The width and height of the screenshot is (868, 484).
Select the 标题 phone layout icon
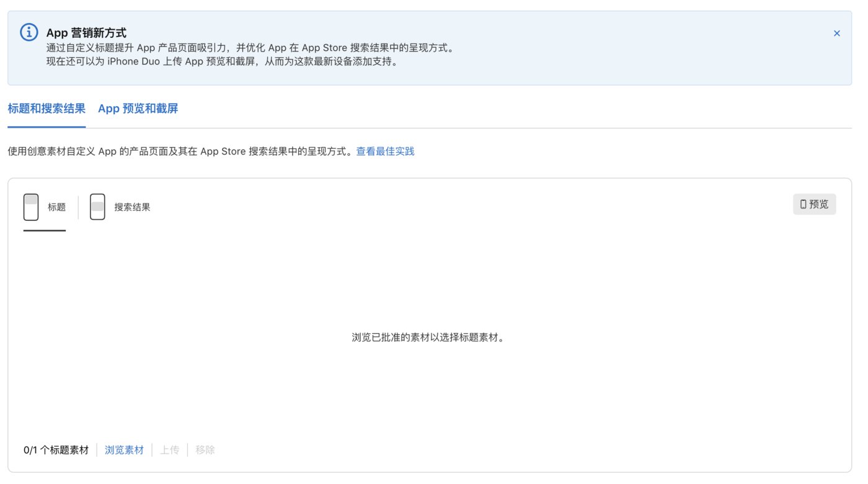(31, 207)
